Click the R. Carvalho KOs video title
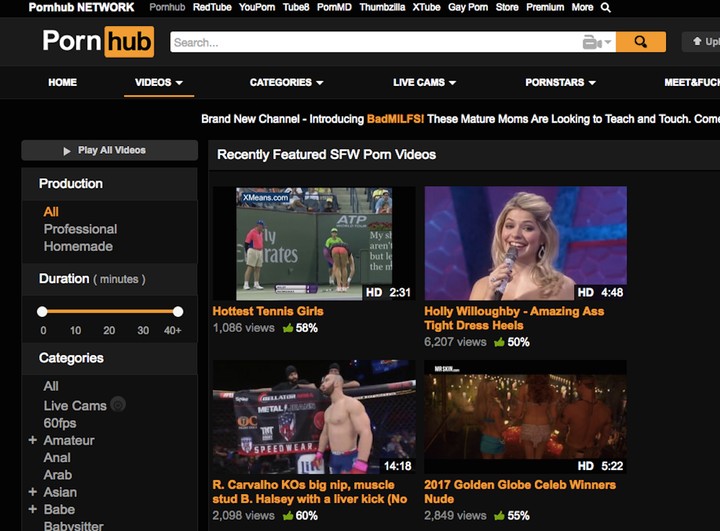The image size is (720, 531). pyautogui.click(x=309, y=491)
